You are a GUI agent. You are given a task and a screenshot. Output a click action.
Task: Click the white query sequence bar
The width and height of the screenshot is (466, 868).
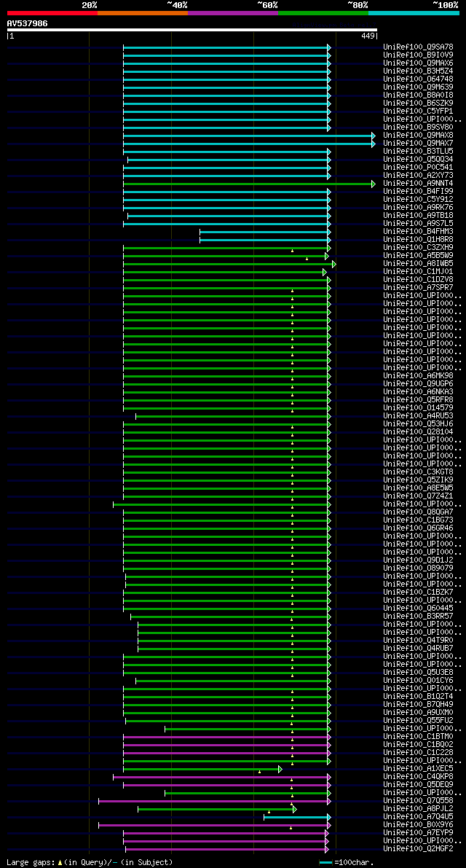191,30
